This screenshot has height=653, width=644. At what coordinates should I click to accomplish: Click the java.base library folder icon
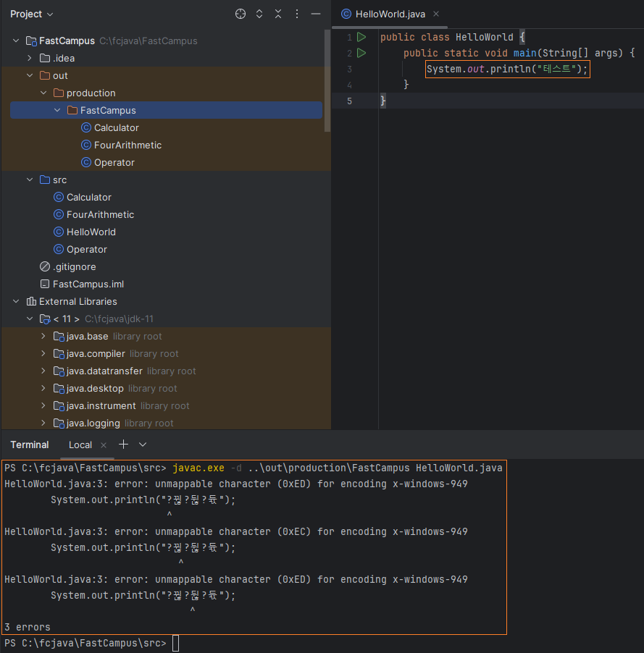coord(59,337)
